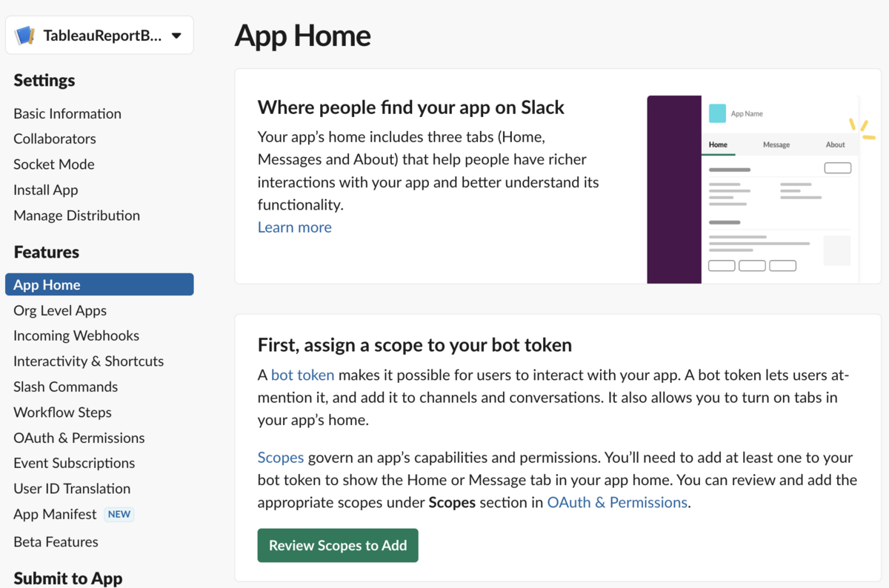Click the Review Scopes to Add button
Screen dimensions: 889x588
338,545
